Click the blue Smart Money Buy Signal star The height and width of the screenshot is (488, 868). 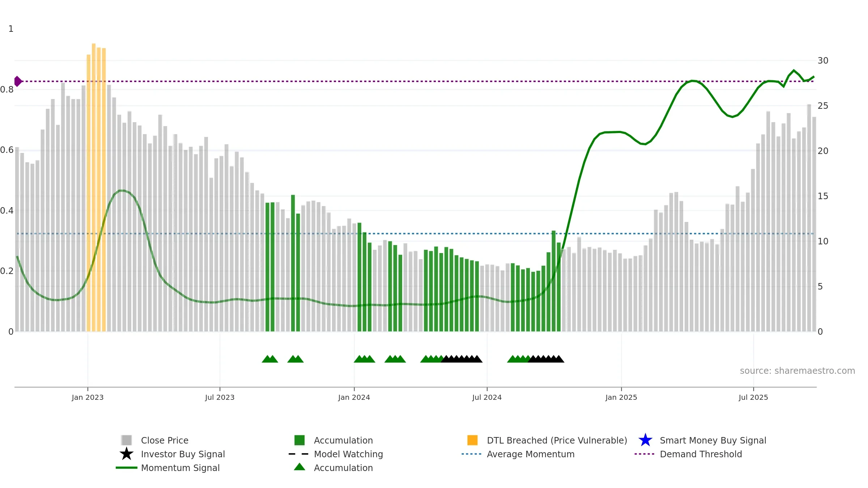pos(645,440)
